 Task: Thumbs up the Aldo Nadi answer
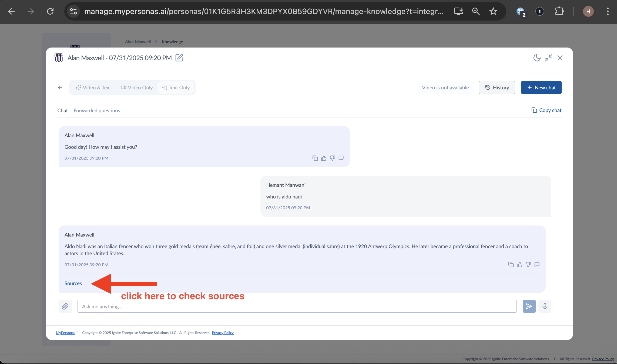pos(519,264)
